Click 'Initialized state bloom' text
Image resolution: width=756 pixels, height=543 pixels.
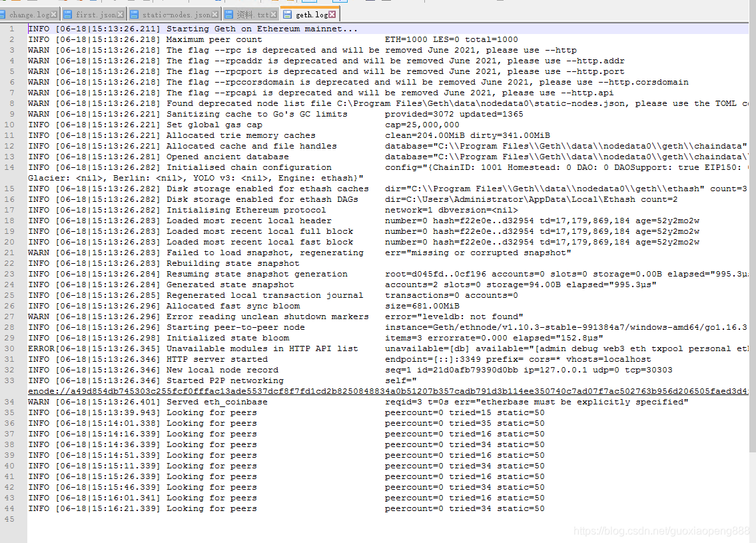228,338
